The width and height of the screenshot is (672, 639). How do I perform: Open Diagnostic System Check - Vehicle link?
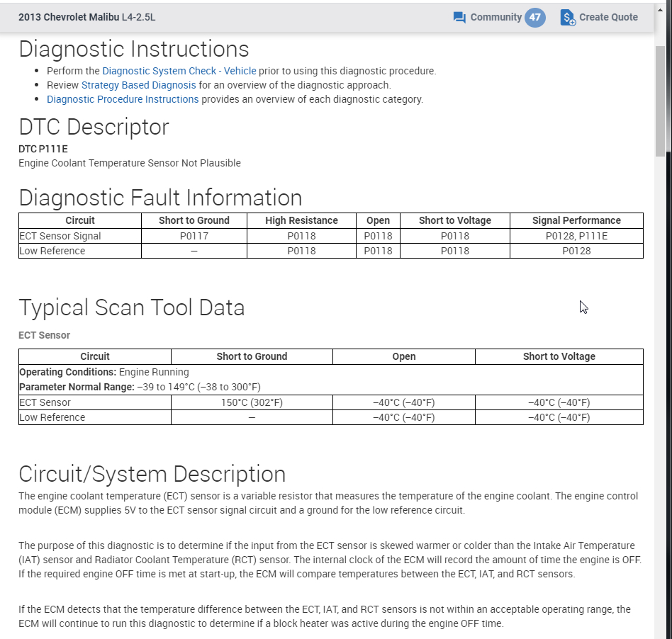pyautogui.click(x=179, y=71)
